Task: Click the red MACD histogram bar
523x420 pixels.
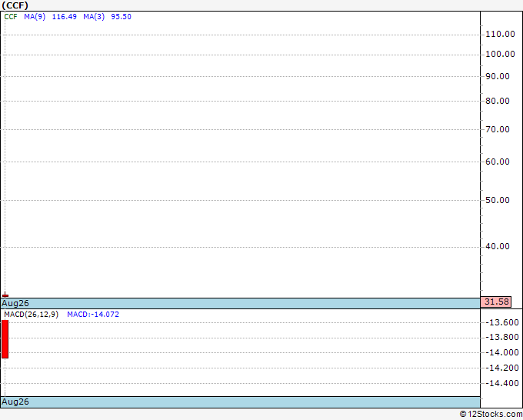Action: click(5, 339)
